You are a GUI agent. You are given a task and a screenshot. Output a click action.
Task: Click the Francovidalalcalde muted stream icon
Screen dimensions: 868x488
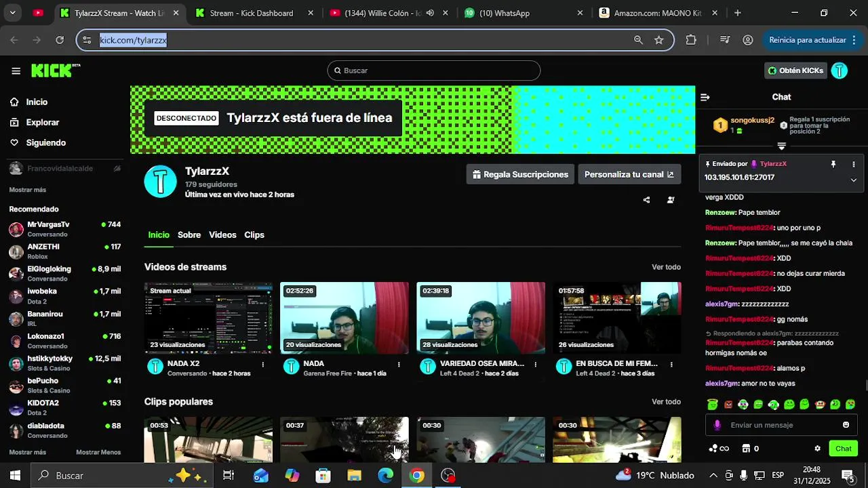coord(117,168)
